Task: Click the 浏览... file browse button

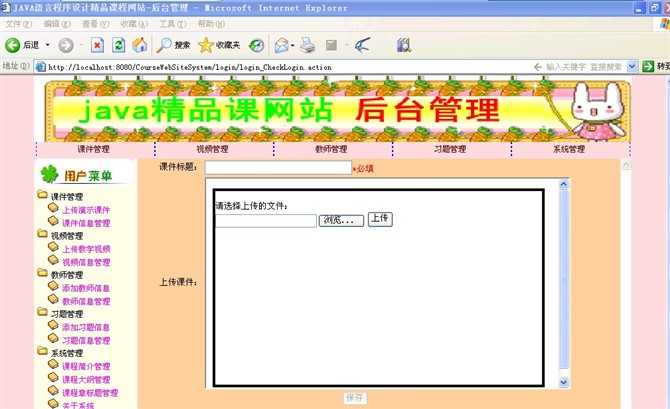Action: (x=341, y=221)
